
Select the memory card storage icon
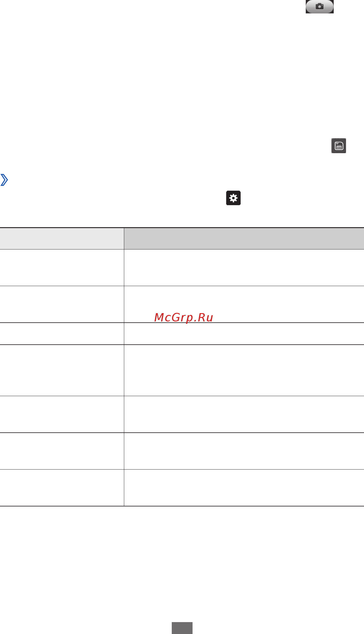[x=339, y=146]
